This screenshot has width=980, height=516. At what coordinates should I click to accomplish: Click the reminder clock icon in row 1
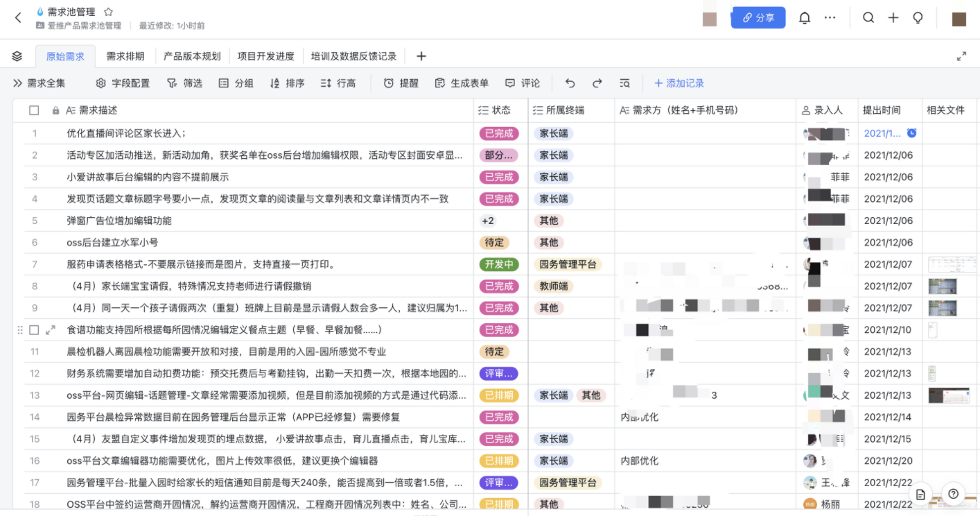tap(911, 133)
